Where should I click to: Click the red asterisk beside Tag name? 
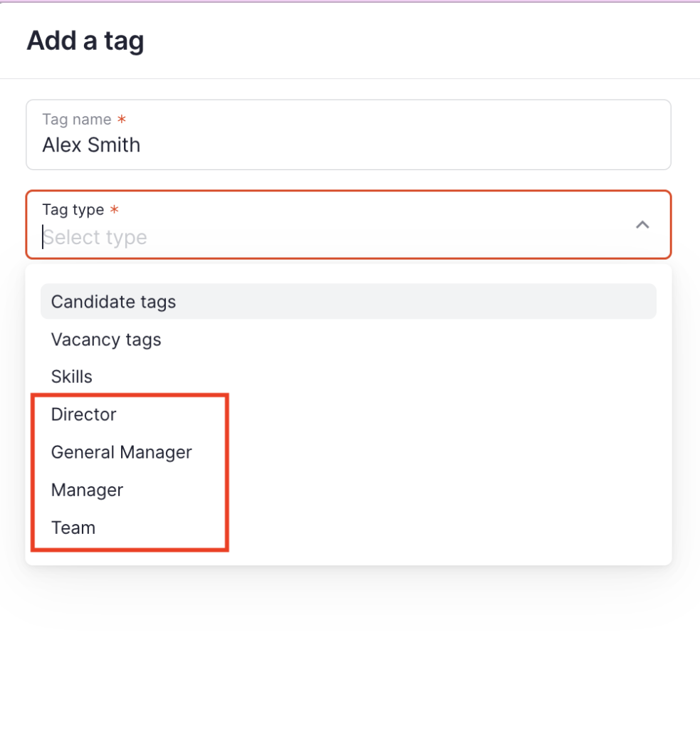(x=122, y=120)
